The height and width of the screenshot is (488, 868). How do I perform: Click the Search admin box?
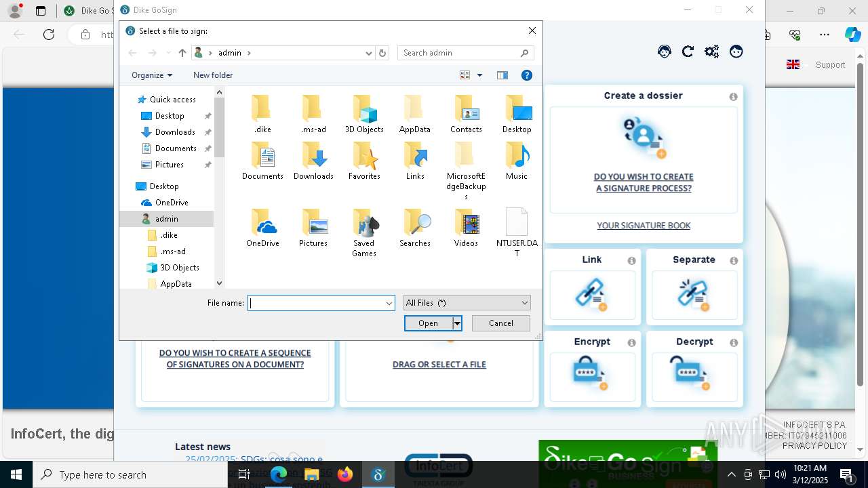point(466,53)
